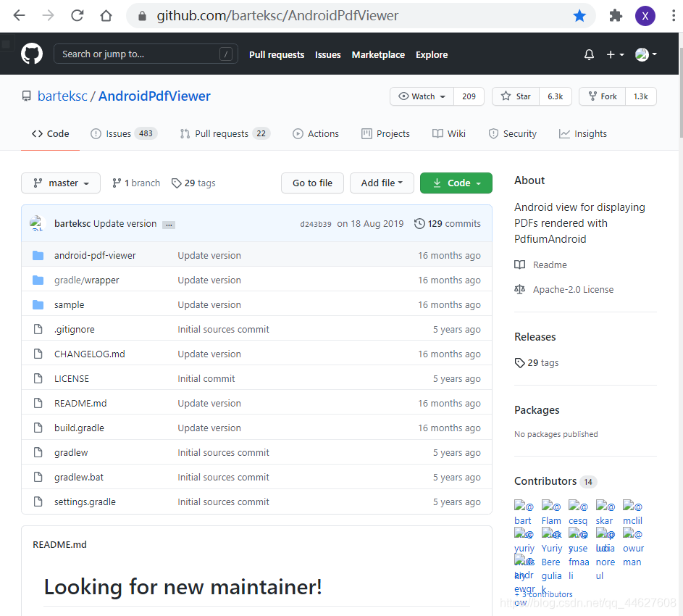The image size is (683, 616).
Task: Open the 29 tags link under Releases
Action: tap(537, 362)
